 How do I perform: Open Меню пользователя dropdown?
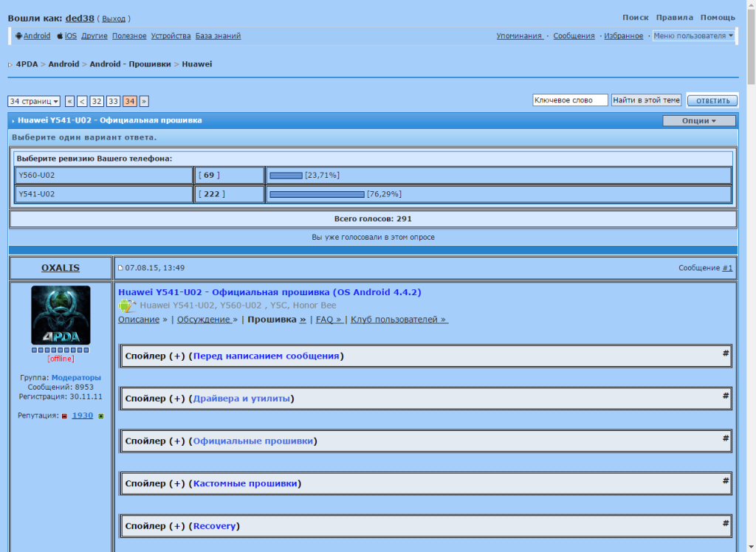[693, 35]
